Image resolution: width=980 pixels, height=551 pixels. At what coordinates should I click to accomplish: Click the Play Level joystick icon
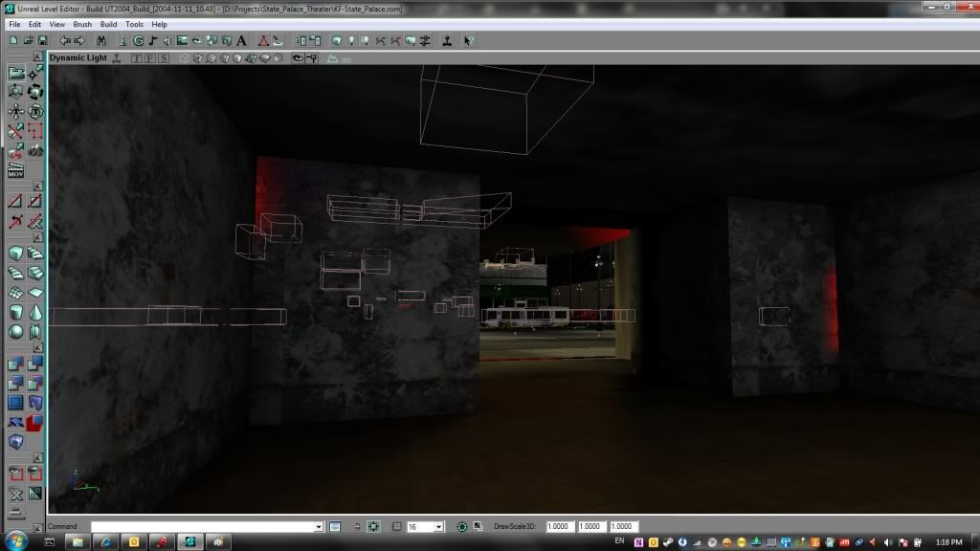click(x=447, y=41)
